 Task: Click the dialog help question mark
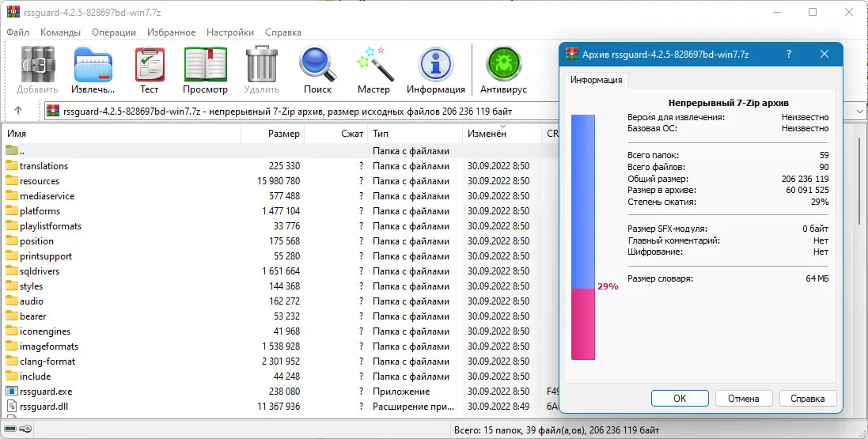pos(789,55)
